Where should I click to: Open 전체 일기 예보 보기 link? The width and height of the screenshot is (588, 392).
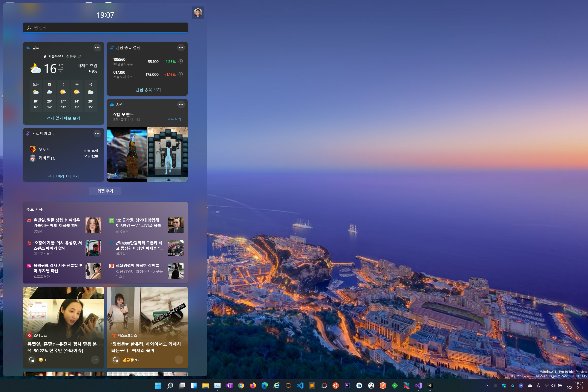(63, 118)
